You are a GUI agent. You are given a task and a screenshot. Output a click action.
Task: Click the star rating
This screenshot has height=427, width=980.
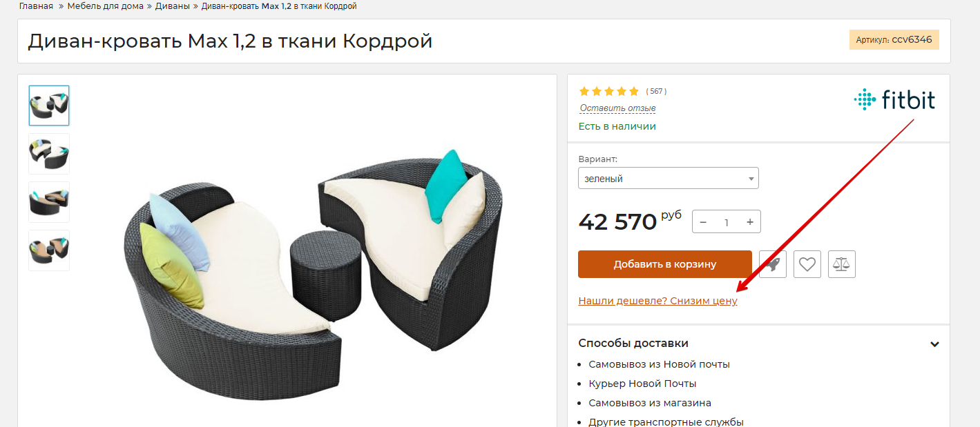[609, 91]
